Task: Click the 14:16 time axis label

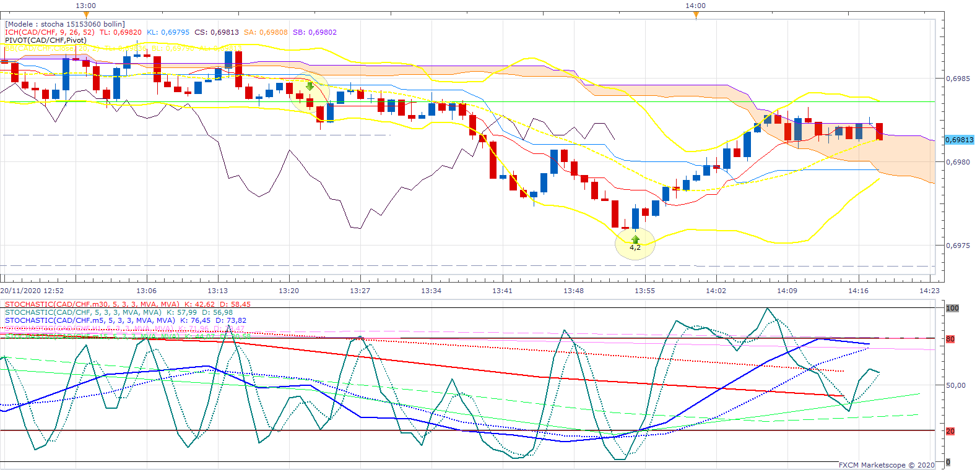Action: point(858,291)
